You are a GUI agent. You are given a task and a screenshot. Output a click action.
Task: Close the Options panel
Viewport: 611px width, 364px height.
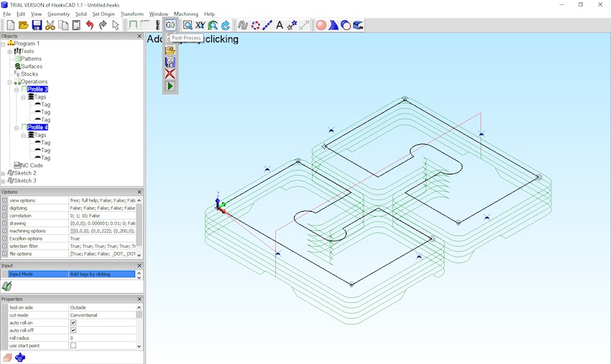139,192
